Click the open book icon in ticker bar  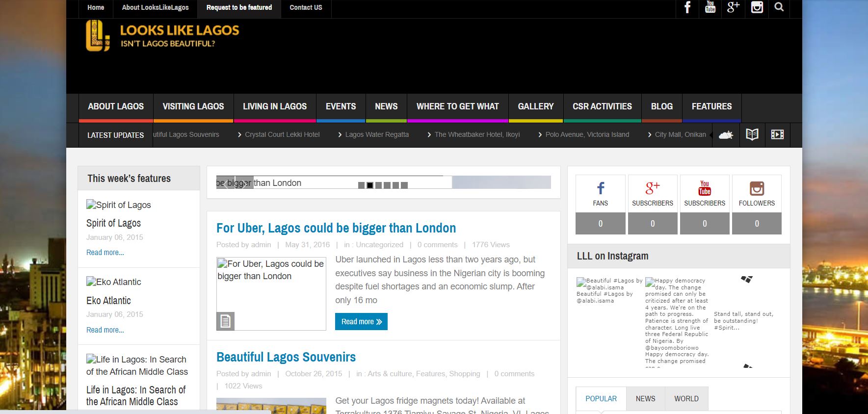point(752,135)
